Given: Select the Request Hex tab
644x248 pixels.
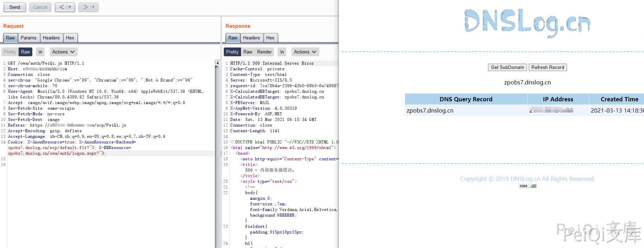Looking at the screenshot, I should [70, 38].
